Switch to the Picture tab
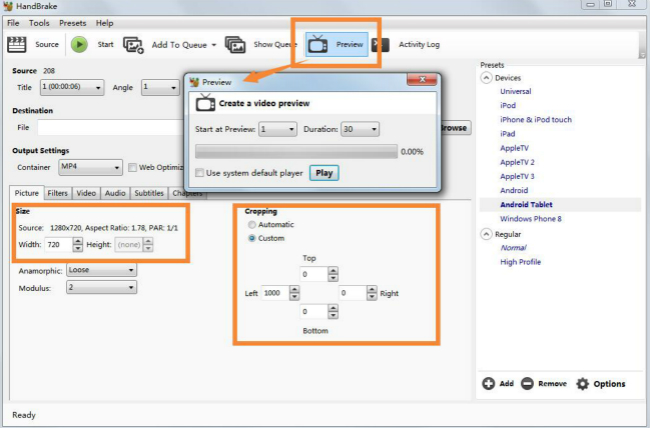This screenshot has width=650, height=428. (27, 193)
